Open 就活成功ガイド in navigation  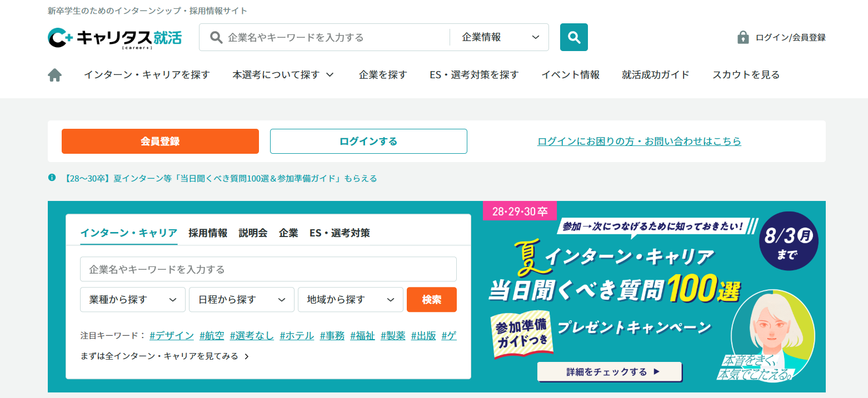pyautogui.click(x=656, y=74)
